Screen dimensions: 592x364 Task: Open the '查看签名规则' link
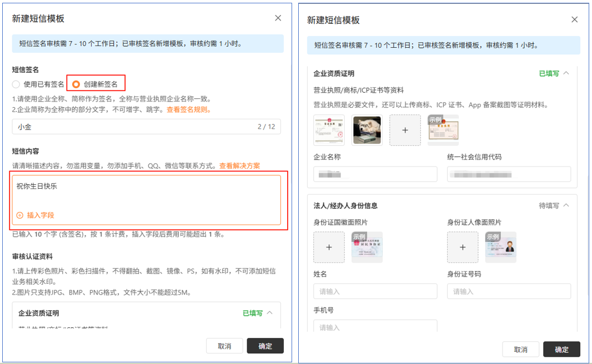coord(188,110)
